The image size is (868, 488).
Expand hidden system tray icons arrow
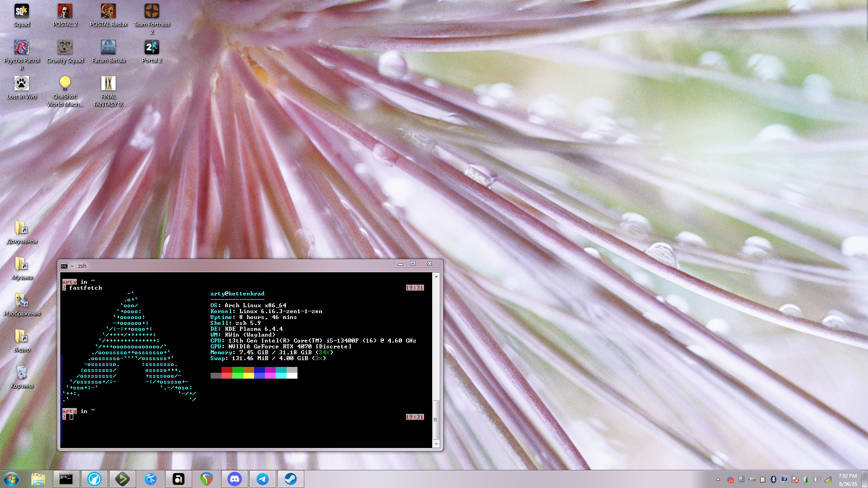click(718, 479)
